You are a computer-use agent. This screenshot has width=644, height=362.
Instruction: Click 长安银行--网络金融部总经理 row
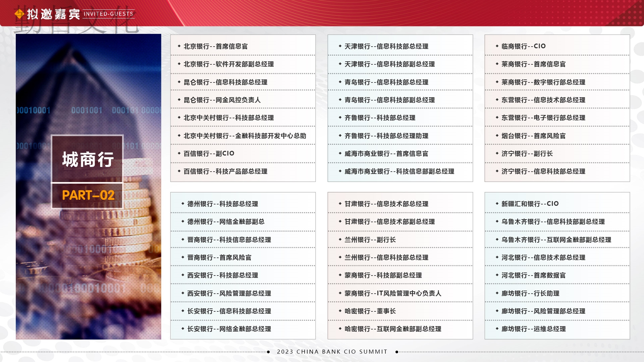[x=229, y=329]
